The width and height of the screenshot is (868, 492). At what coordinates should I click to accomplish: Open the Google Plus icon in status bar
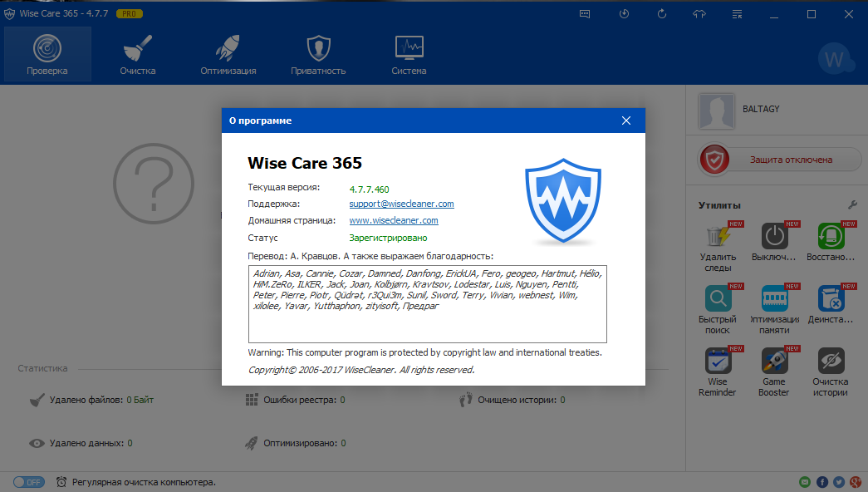(856, 482)
